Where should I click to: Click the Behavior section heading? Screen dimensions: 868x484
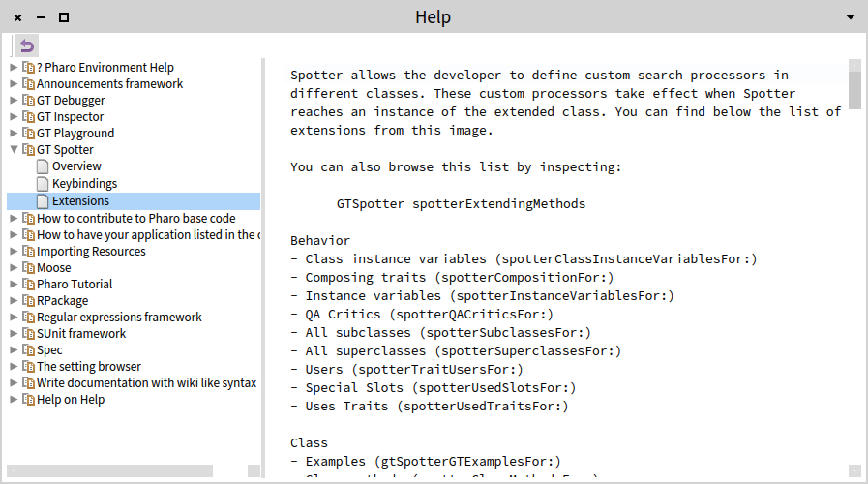tap(320, 240)
